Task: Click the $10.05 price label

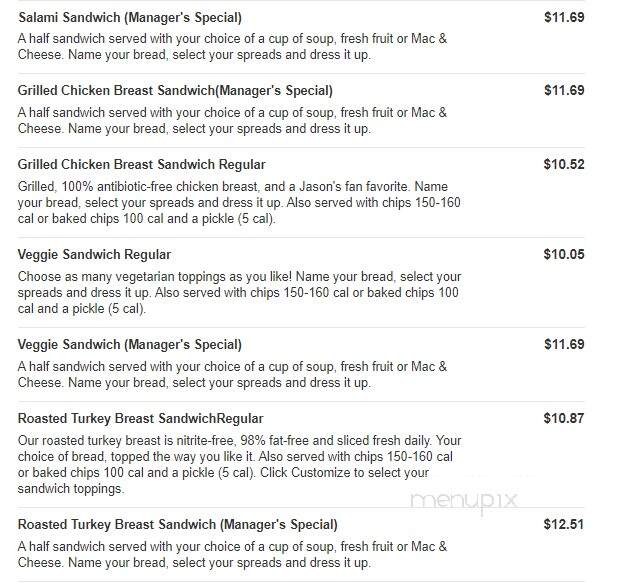Action: (564, 254)
